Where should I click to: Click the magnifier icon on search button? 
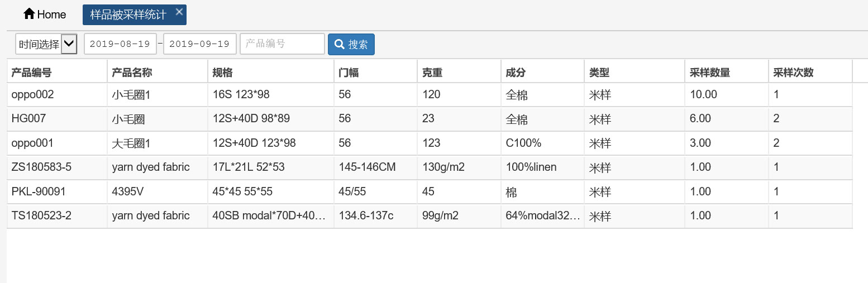(x=339, y=44)
